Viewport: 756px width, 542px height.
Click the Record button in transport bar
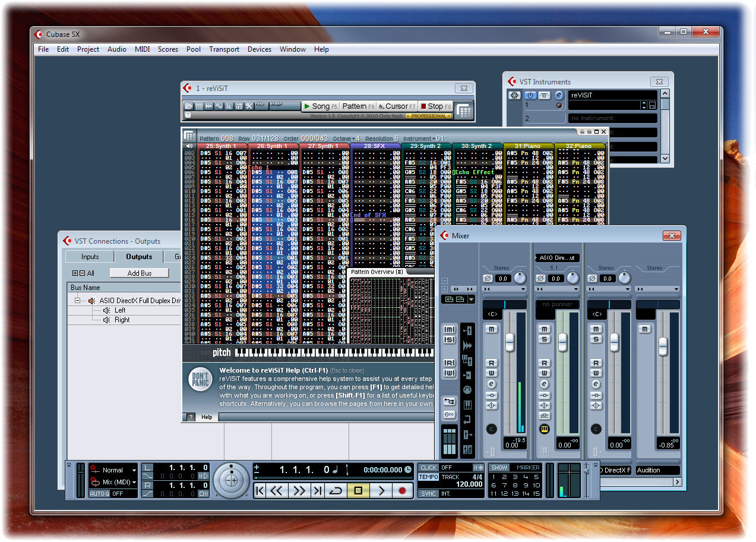tap(402, 491)
